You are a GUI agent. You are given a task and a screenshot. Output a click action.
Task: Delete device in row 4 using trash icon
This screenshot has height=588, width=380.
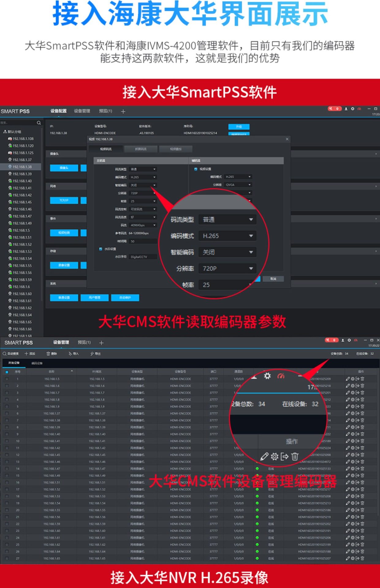click(362, 400)
